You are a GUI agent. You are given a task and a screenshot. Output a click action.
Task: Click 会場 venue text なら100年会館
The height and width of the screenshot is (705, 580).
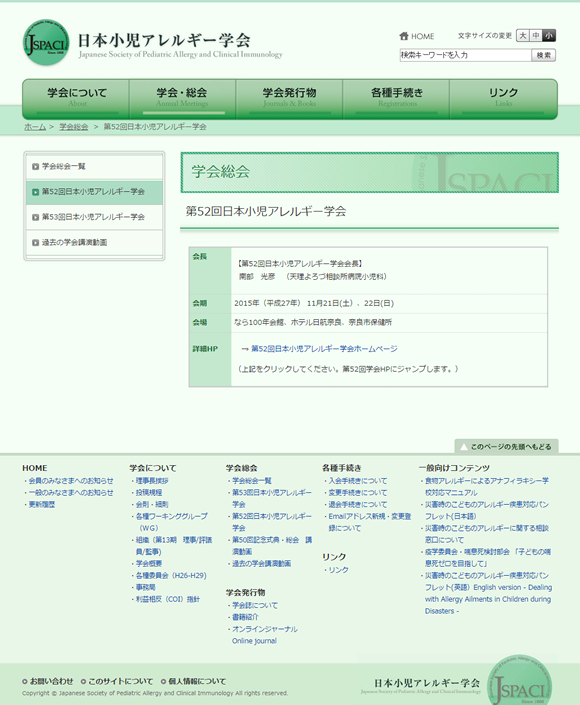point(313,322)
